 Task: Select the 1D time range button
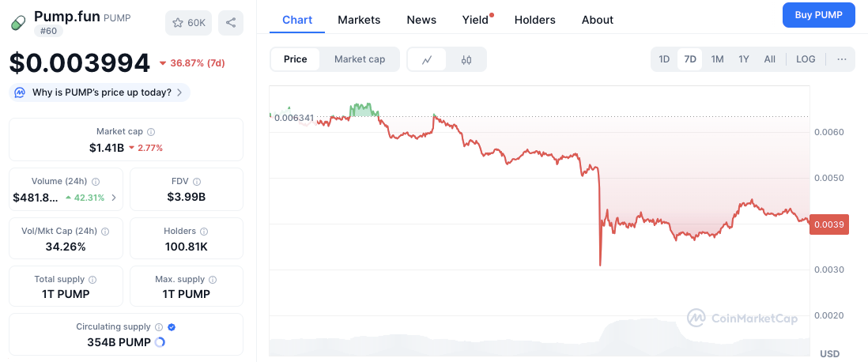click(664, 59)
